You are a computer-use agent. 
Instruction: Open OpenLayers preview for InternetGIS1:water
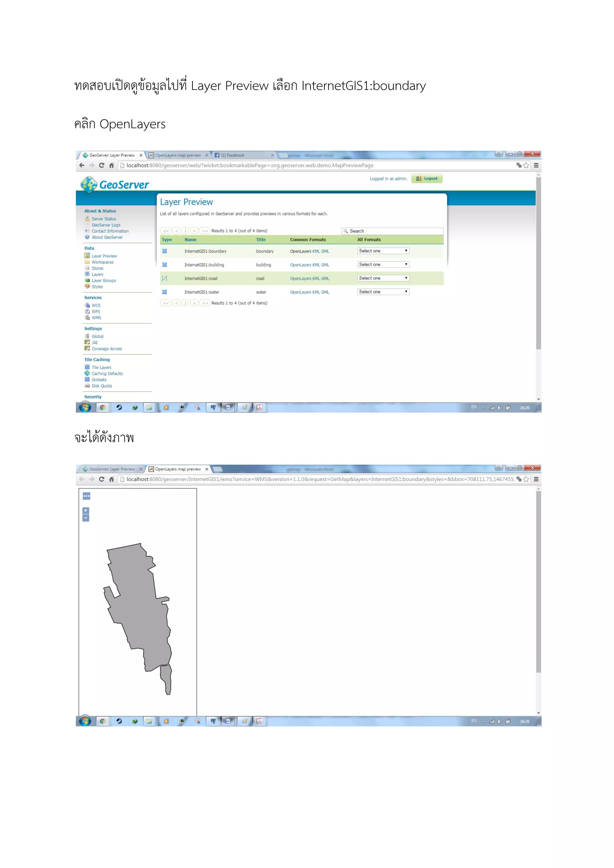301,292
